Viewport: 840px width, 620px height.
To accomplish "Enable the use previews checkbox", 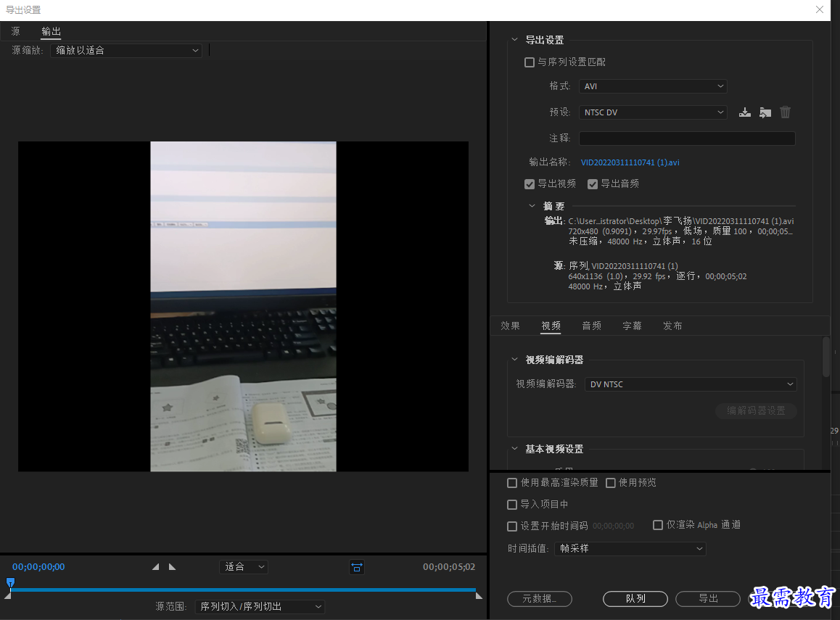I will (610, 483).
